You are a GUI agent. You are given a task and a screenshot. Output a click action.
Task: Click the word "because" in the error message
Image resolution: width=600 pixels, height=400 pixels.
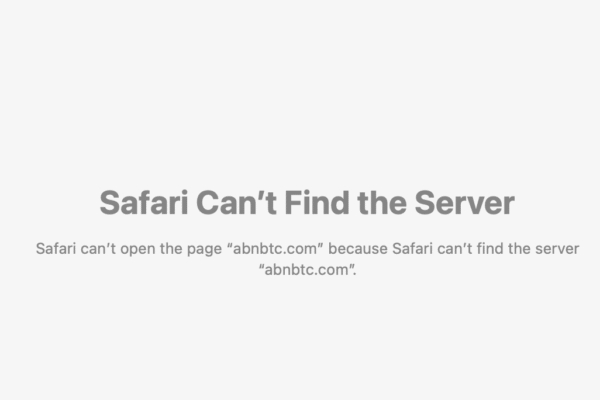[x=358, y=249]
